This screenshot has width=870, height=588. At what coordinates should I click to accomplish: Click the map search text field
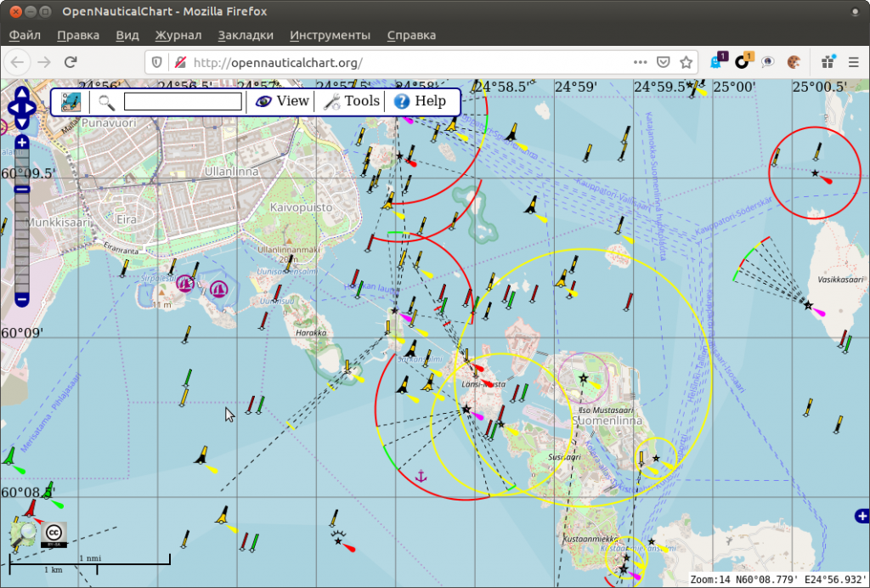(x=183, y=102)
